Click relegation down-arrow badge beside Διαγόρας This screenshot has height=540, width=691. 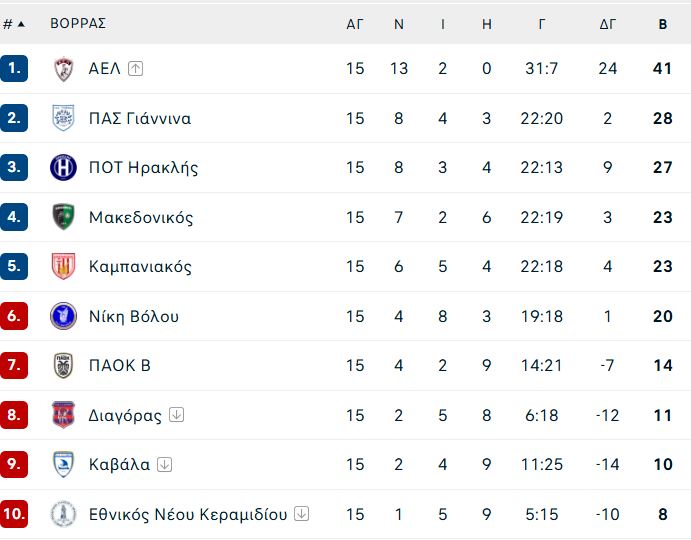point(177,414)
